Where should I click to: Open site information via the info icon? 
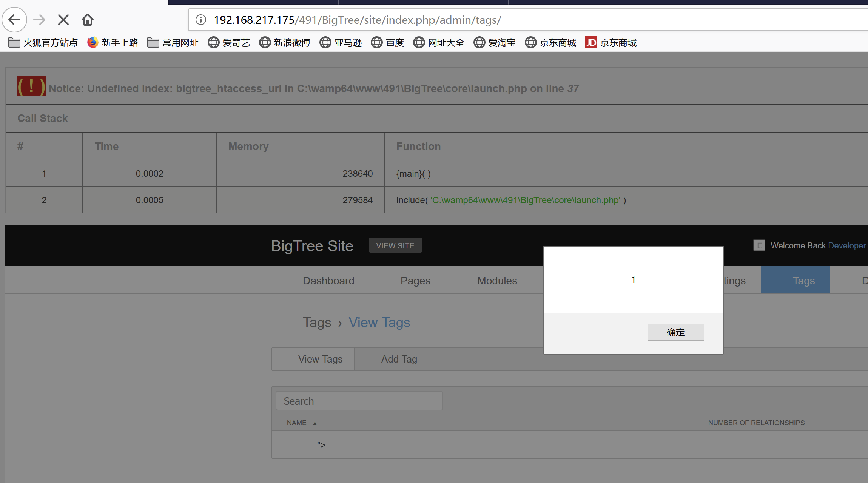[200, 20]
